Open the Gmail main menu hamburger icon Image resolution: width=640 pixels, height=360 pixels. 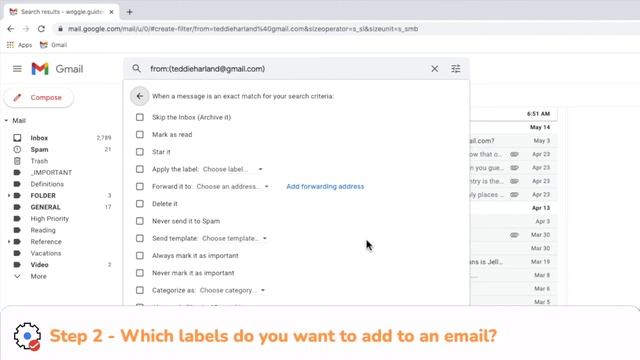coord(17,69)
